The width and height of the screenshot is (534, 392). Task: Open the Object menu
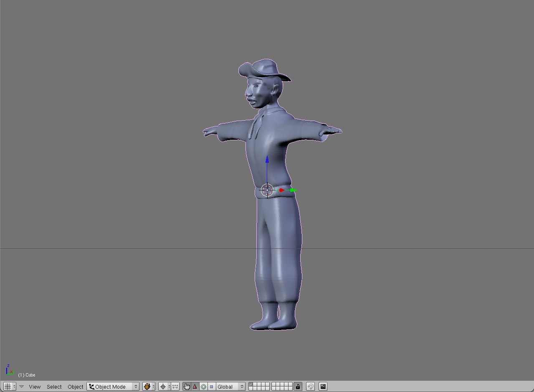pos(76,387)
